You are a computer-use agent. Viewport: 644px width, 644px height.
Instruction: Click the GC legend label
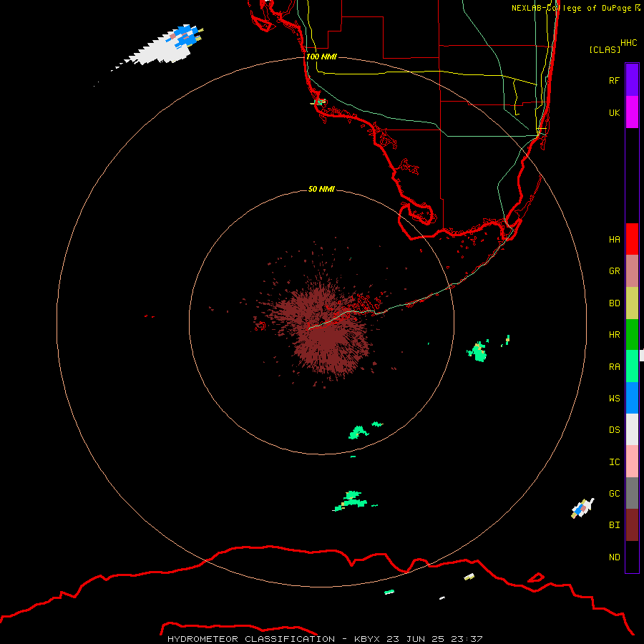click(614, 494)
